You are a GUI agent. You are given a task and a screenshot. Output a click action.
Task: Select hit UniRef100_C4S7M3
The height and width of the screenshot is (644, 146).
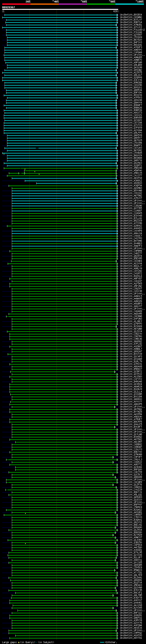131,238
